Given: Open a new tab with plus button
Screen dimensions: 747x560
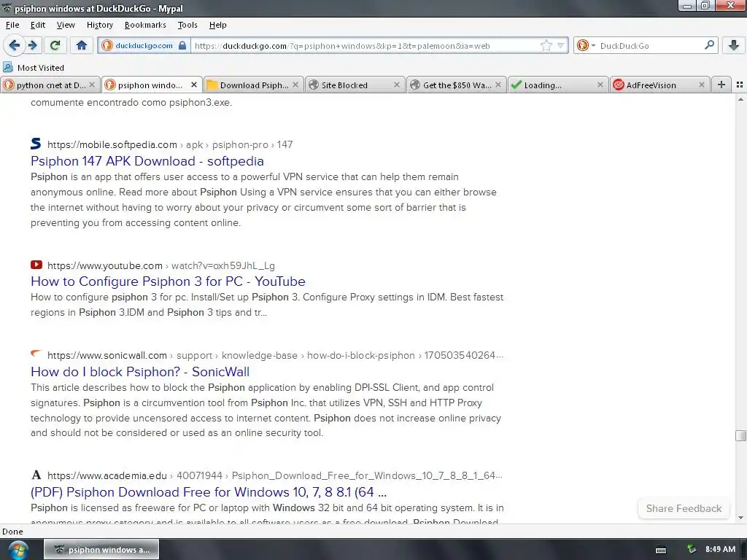Looking at the screenshot, I should tap(721, 85).
